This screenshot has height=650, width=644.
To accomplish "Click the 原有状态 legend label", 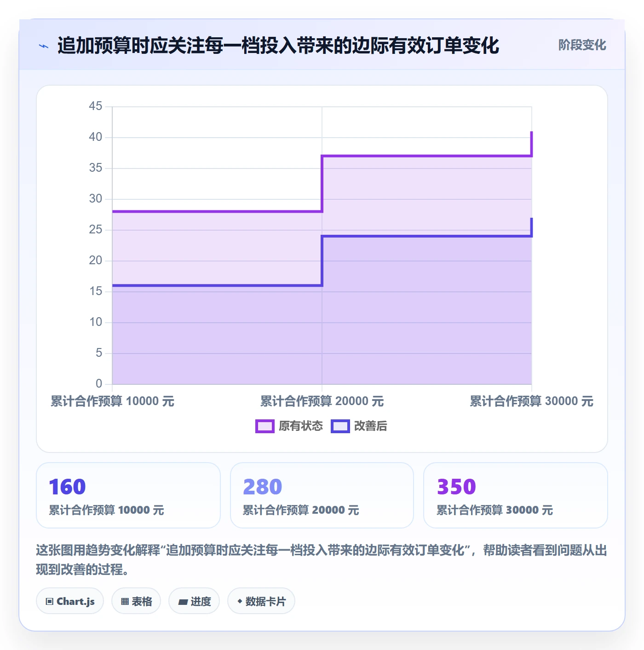I will tap(301, 426).
